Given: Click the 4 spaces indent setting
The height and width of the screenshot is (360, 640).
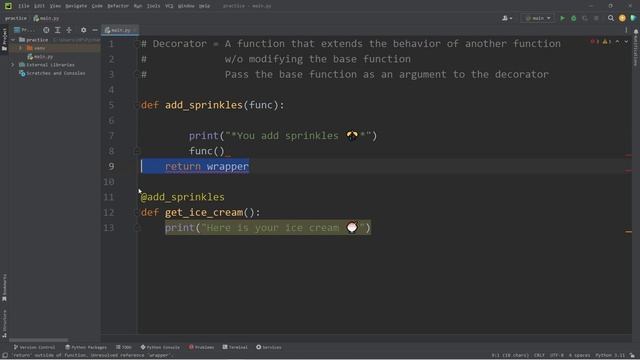Looking at the screenshot, I should [579, 356].
